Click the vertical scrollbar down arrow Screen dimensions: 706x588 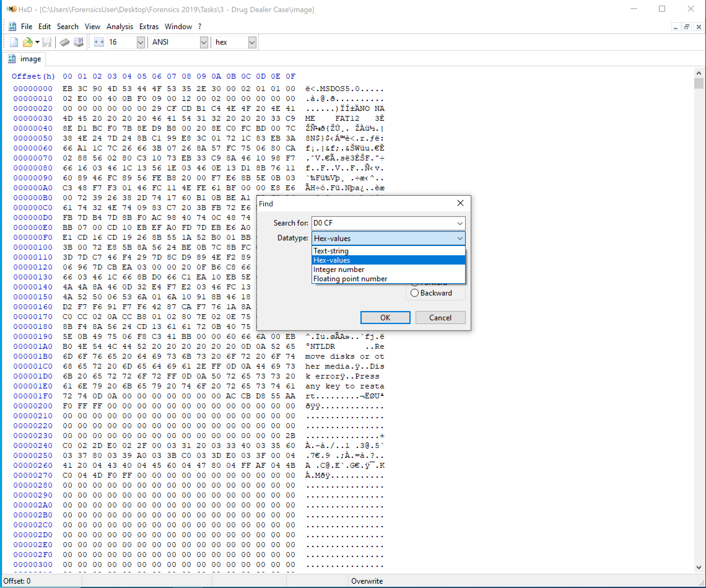tap(699, 568)
